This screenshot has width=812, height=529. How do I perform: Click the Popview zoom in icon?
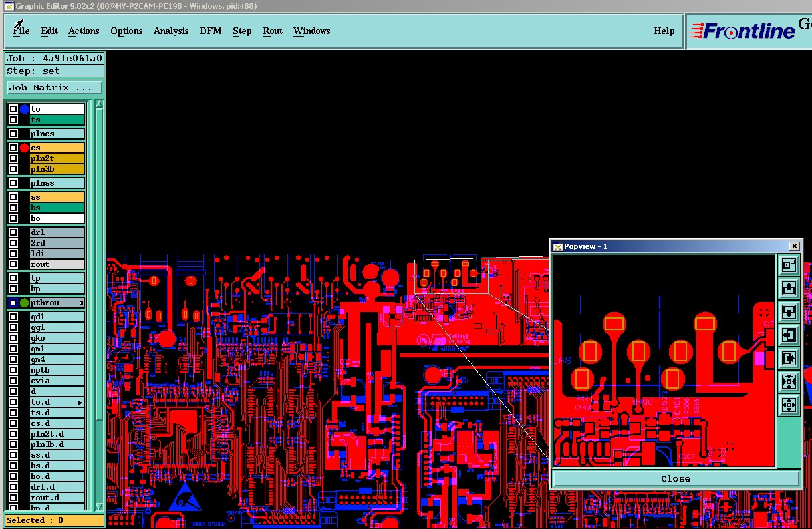(789, 381)
